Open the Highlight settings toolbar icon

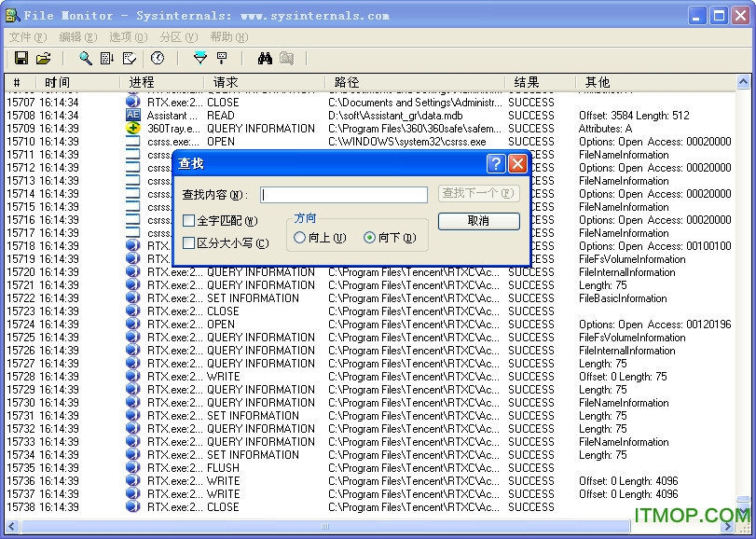222,58
